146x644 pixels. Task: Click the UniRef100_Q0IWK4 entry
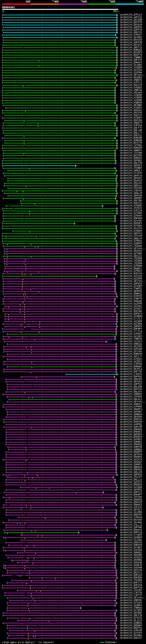tap(131, 65)
